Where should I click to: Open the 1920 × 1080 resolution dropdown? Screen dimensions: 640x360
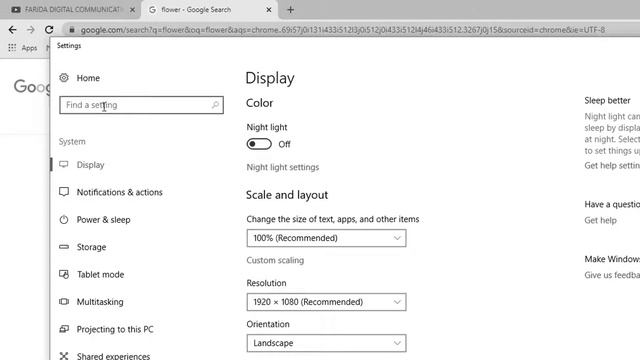[x=326, y=302]
